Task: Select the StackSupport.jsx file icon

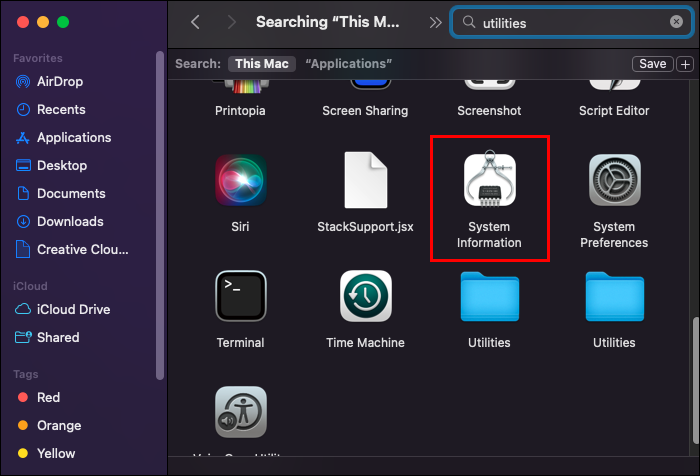Action: click(366, 180)
